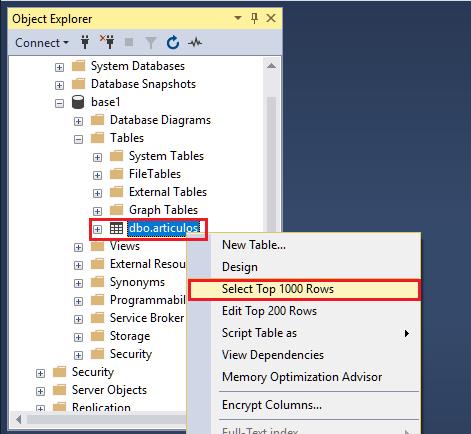Select the External Tables tree label
This screenshot has width=471, height=434.
168,192
